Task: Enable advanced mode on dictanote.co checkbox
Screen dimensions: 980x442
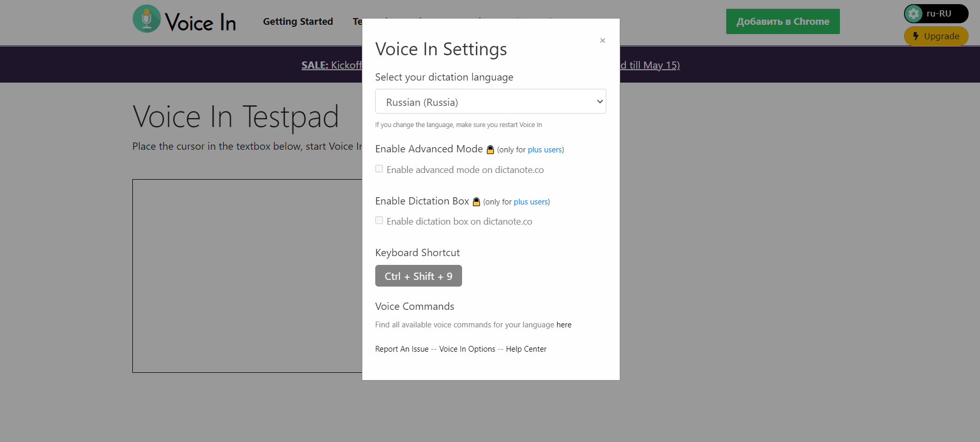Action: [379, 169]
